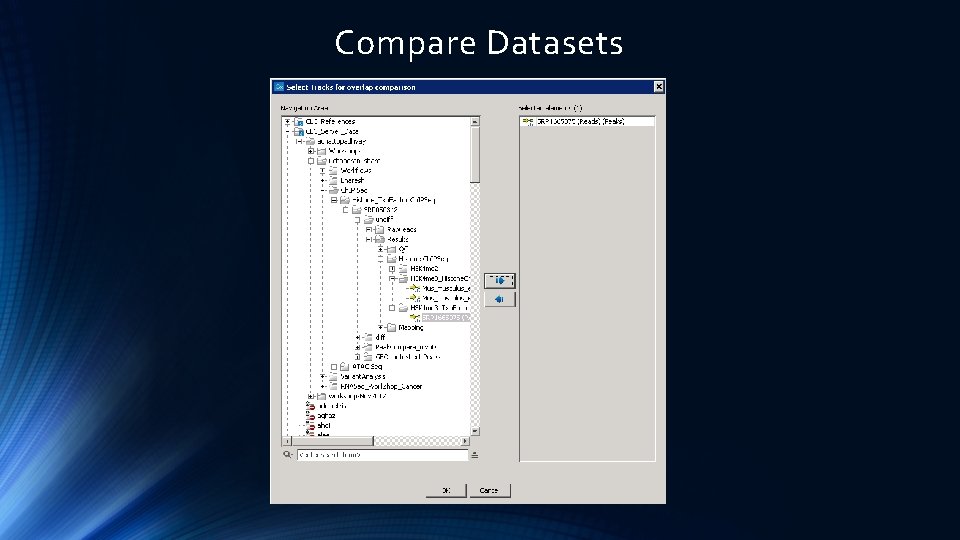Collapse the CLC_Server_Data node
The image size is (960, 540).
point(287,132)
